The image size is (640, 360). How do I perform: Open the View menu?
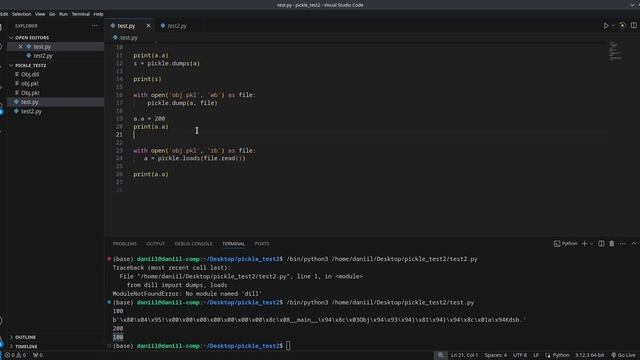(40, 14)
